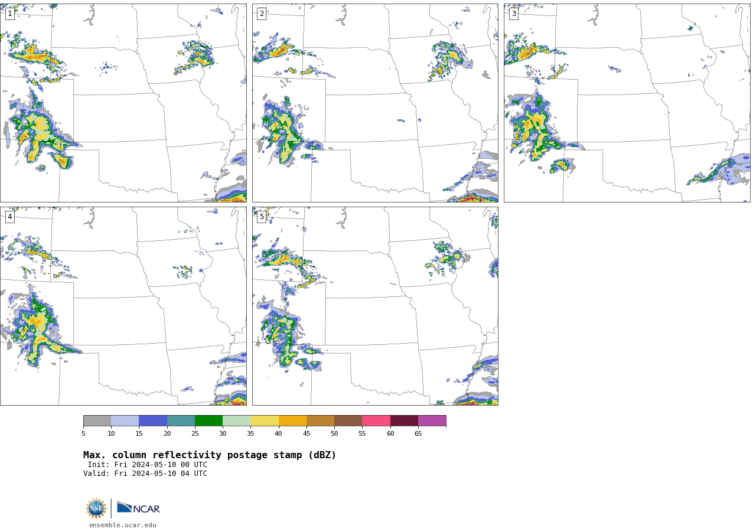Click the member number 2 label box
This screenshot has width=756, height=532.
click(262, 14)
